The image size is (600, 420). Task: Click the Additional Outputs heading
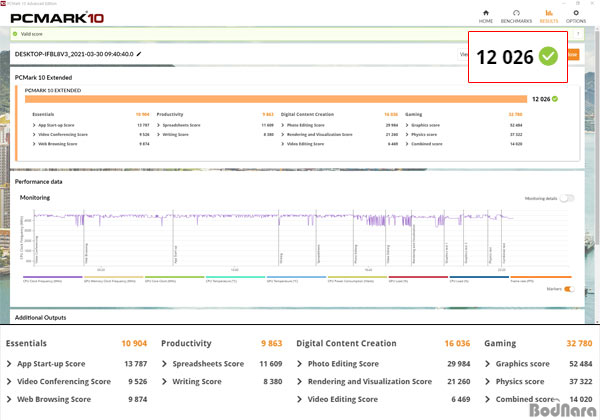tap(41, 317)
